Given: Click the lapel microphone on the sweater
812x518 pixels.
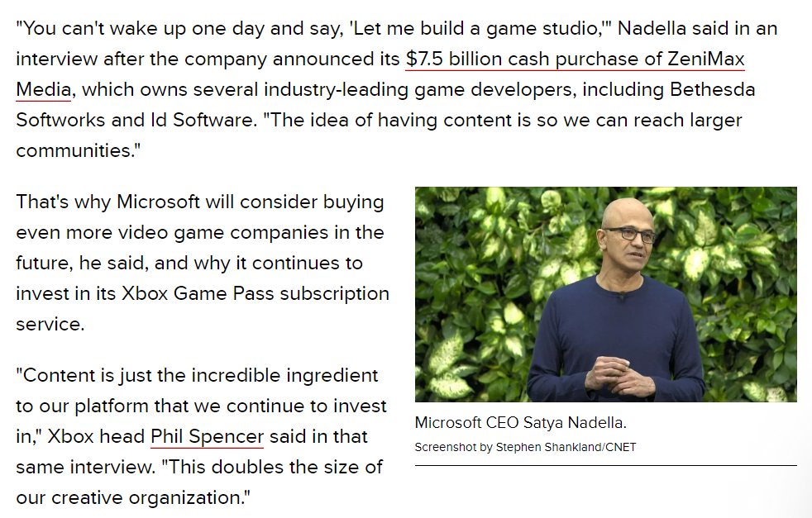Looking at the screenshot, I should point(622,297).
